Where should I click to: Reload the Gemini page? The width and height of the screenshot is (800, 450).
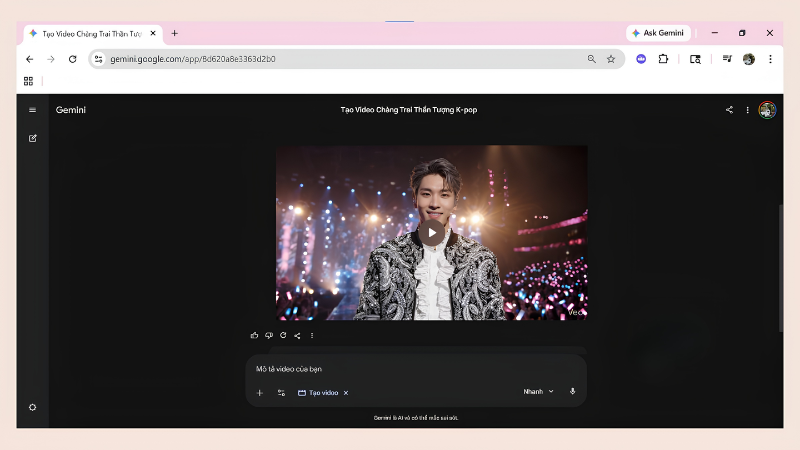pyautogui.click(x=72, y=59)
